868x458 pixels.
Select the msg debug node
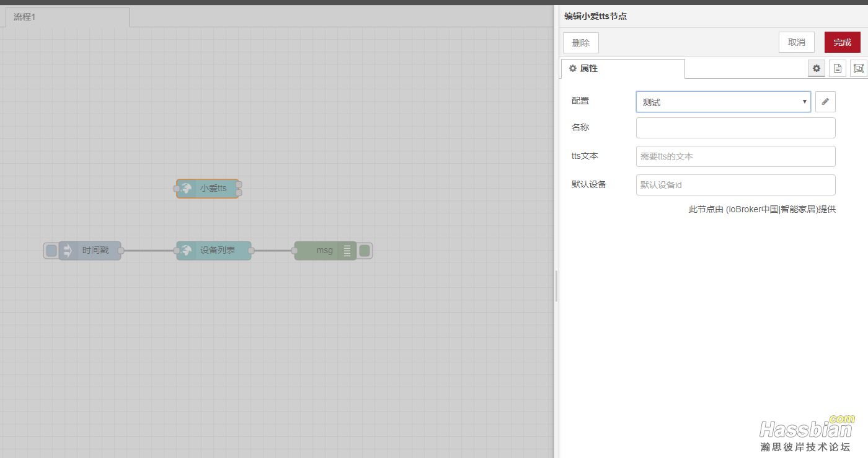click(x=325, y=251)
